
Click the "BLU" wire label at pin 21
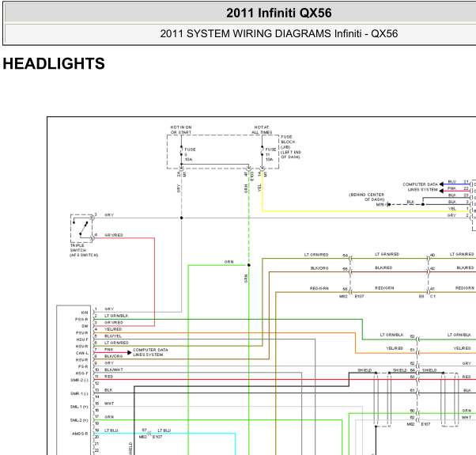coord(451,181)
